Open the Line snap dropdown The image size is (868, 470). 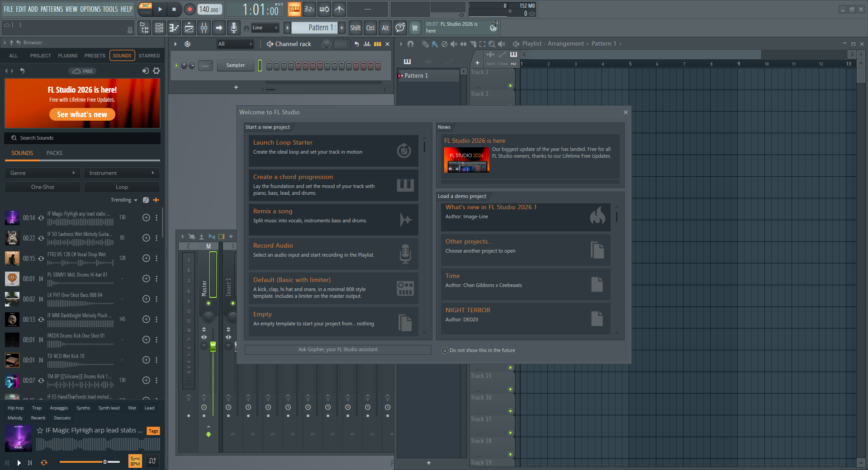pos(265,28)
